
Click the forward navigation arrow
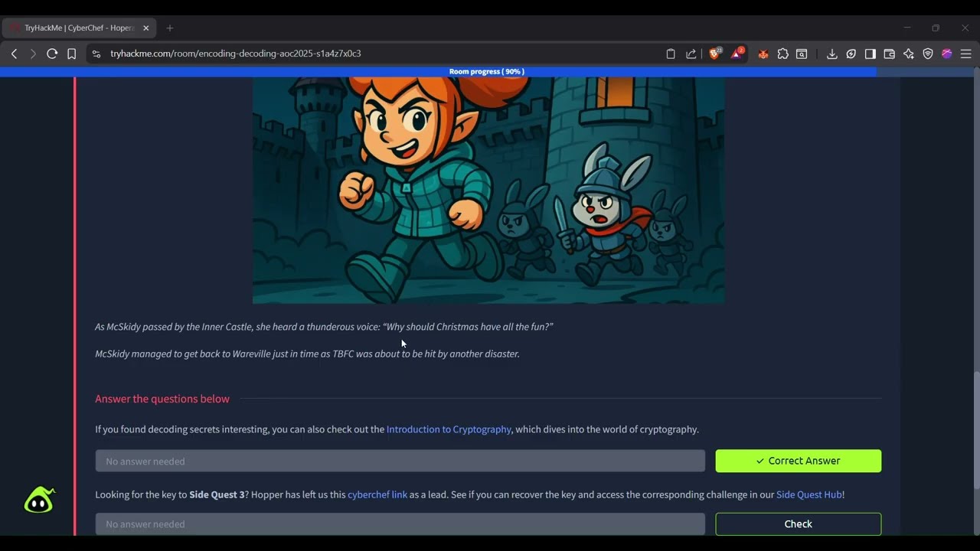[33, 54]
